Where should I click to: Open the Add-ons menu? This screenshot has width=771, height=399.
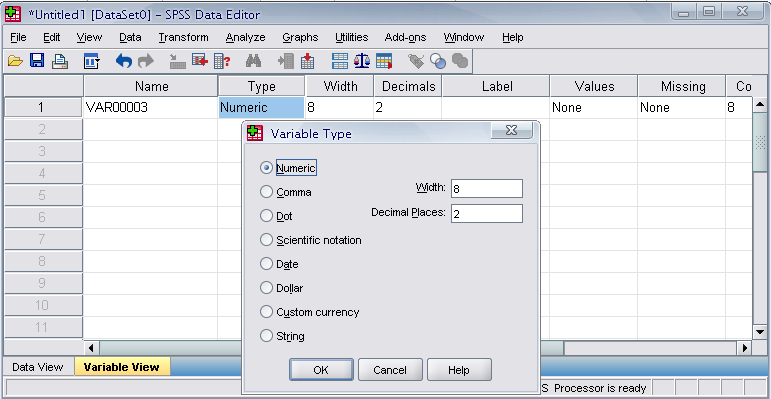[405, 37]
